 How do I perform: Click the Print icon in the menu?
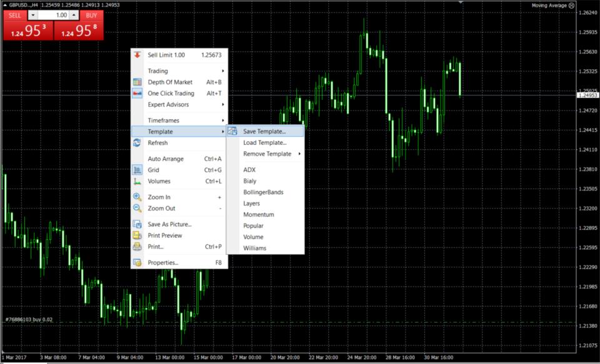(x=136, y=247)
